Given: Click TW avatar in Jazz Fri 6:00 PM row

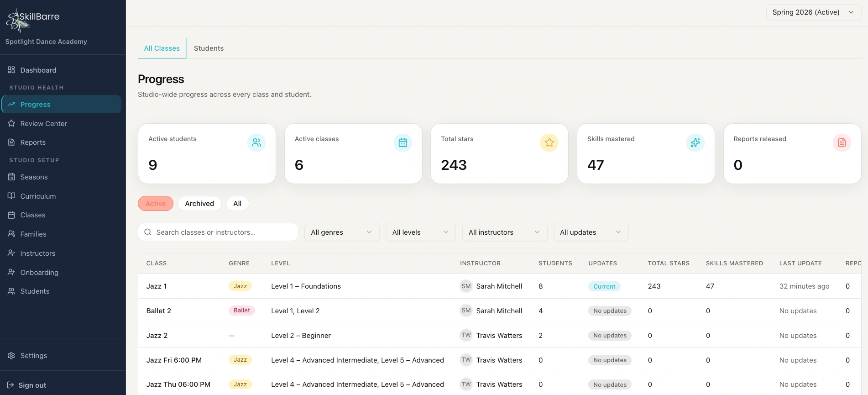Looking at the screenshot, I should tap(466, 360).
